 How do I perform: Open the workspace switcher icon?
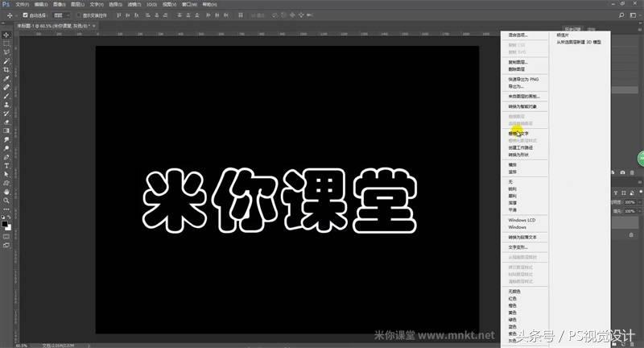633,15
